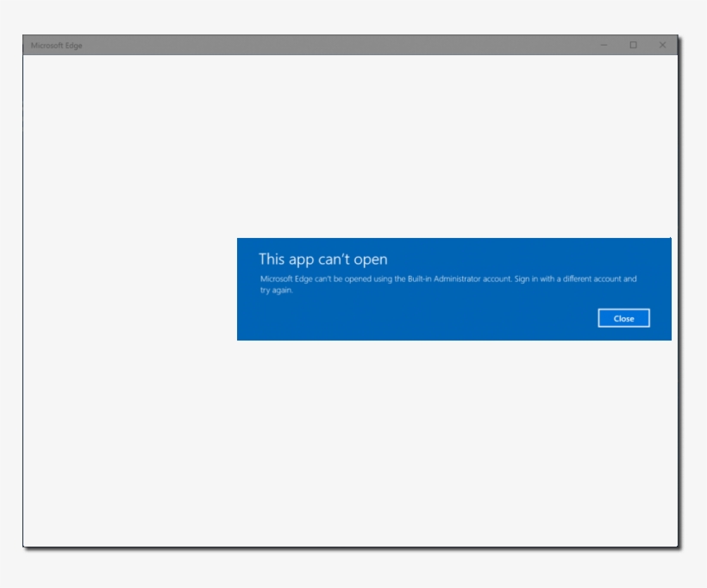Screen dimensions: 707x588
Task: Click the window title bar area
Action: point(345,44)
